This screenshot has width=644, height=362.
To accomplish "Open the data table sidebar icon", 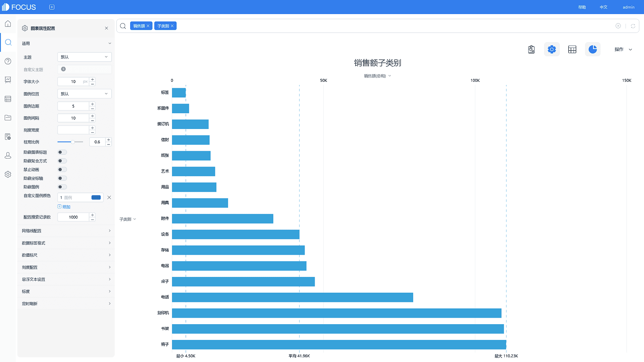I will click(x=8, y=99).
